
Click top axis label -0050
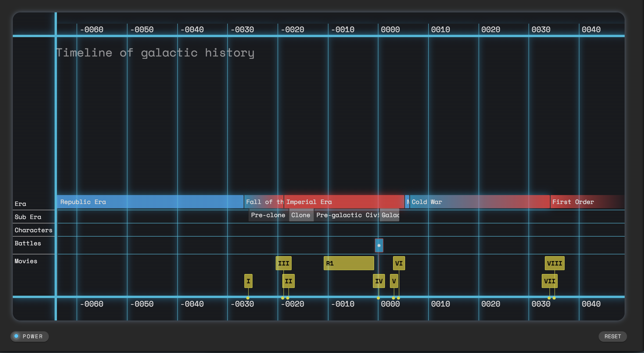142,29
